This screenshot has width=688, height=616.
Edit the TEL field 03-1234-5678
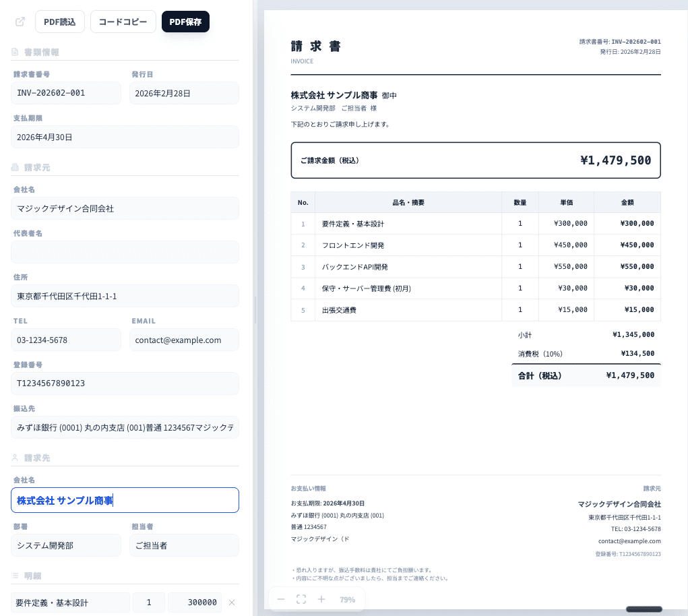coord(66,340)
